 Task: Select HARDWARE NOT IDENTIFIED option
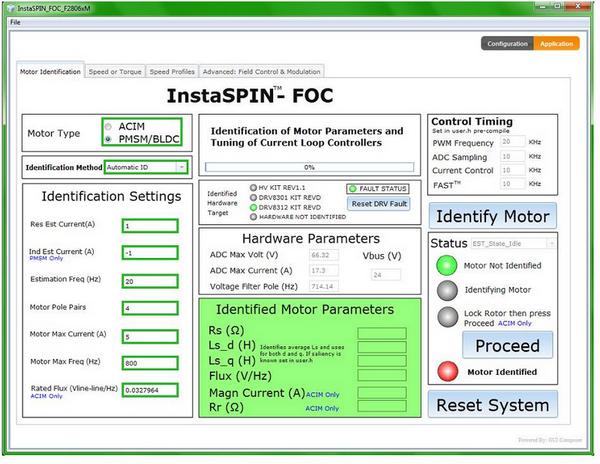coord(253,217)
